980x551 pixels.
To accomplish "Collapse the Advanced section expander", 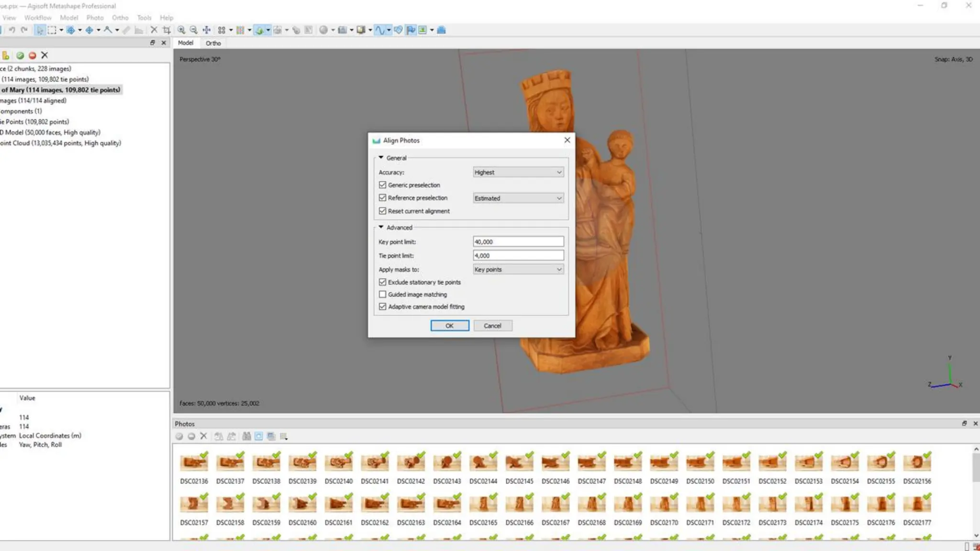I will point(381,227).
